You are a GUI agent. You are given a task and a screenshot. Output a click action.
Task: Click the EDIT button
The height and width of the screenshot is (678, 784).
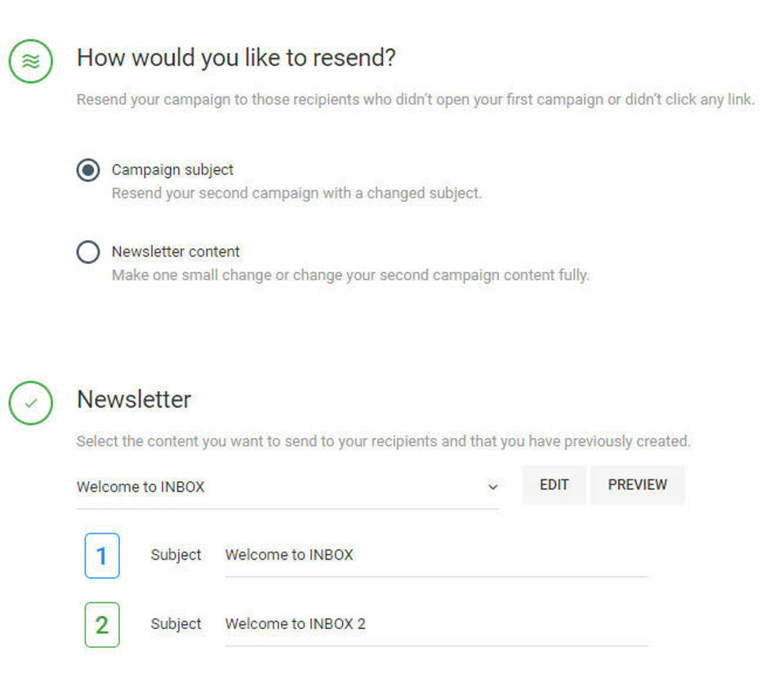[554, 484]
